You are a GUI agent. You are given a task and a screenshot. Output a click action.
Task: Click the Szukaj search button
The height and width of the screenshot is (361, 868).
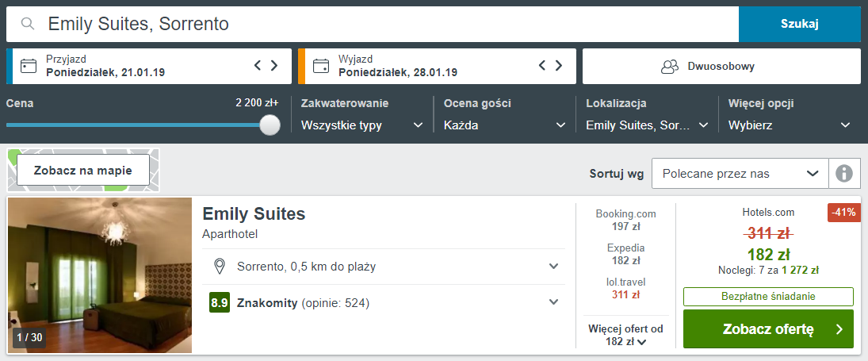point(800,24)
